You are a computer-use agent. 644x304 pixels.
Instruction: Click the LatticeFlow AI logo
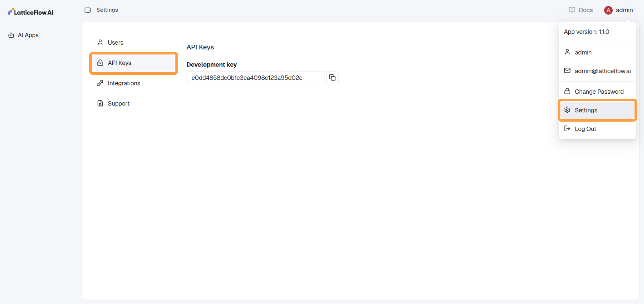(30, 12)
